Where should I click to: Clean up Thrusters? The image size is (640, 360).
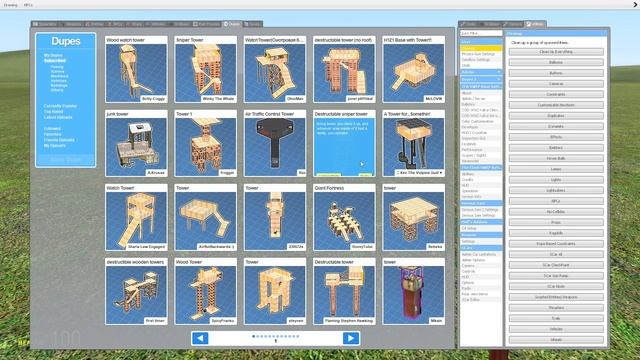pos(556,308)
